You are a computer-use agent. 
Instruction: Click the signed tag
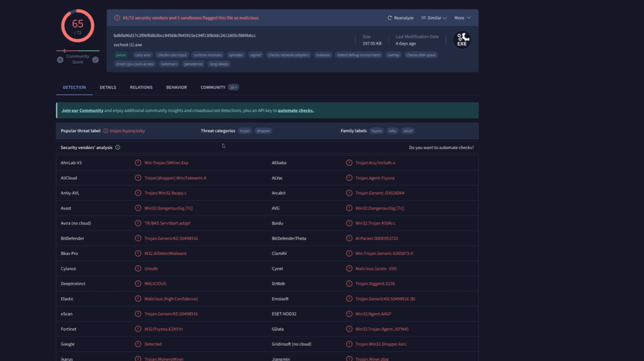pyautogui.click(x=255, y=55)
